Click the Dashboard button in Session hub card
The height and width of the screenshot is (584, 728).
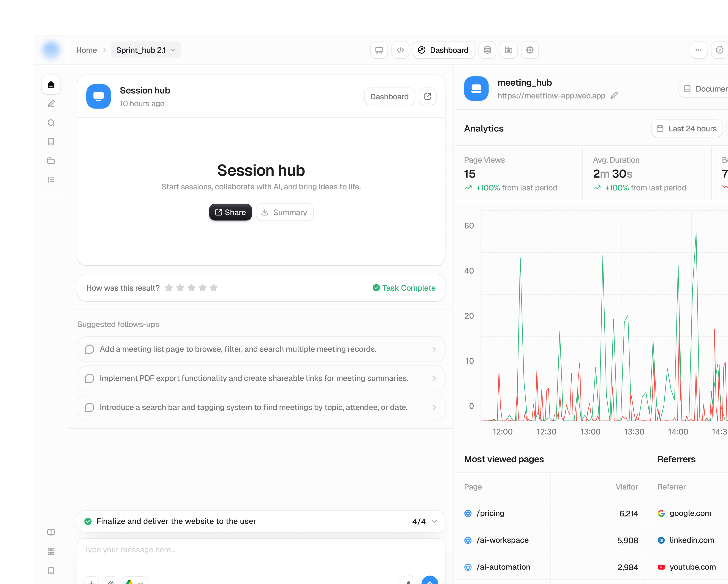[x=389, y=97]
